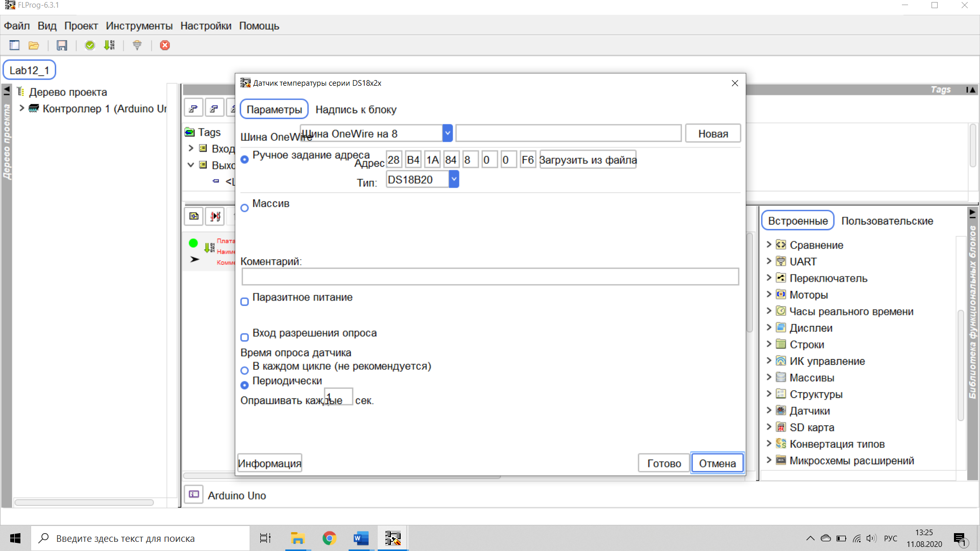
Task: Select В каждом цикле radio option
Action: (x=244, y=370)
